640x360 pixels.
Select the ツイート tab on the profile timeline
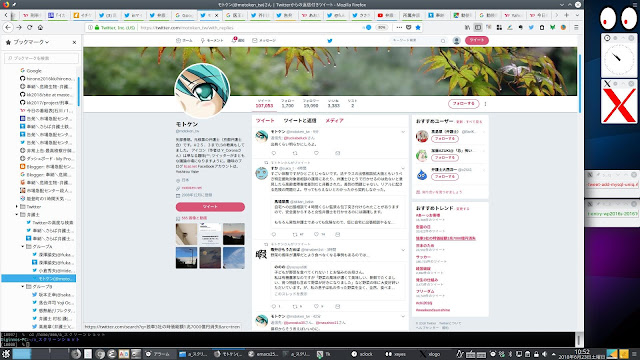click(x=264, y=121)
